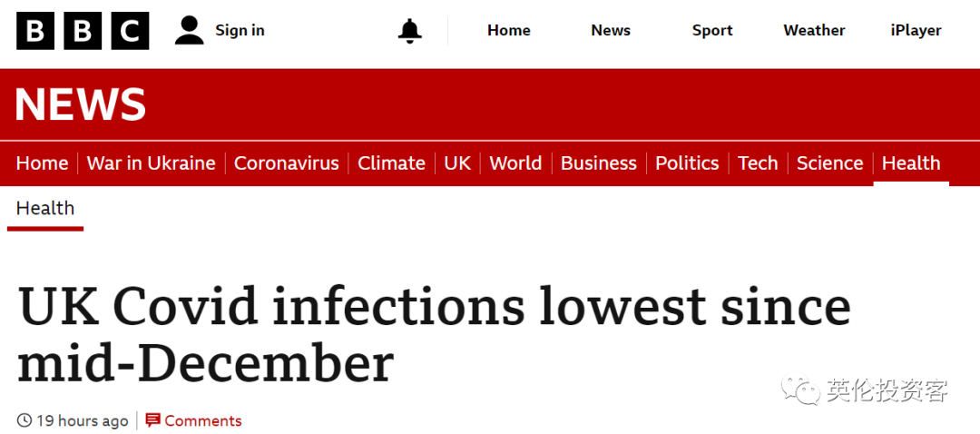Switch to the Climate section
The width and height of the screenshot is (980, 434).
point(391,163)
